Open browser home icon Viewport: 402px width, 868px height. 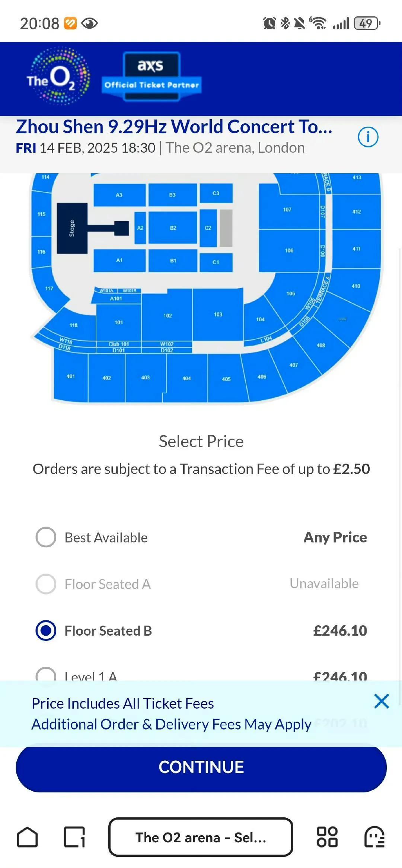pos(27,837)
